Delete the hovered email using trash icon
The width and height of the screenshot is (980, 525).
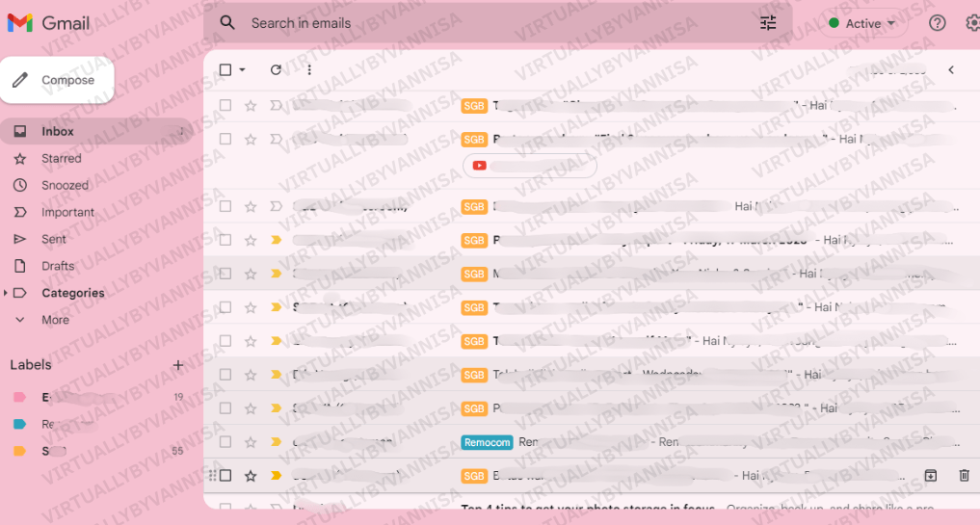[964, 476]
